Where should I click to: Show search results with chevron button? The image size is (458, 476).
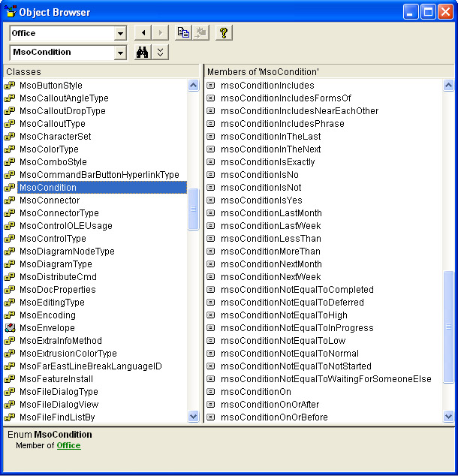(161, 53)
